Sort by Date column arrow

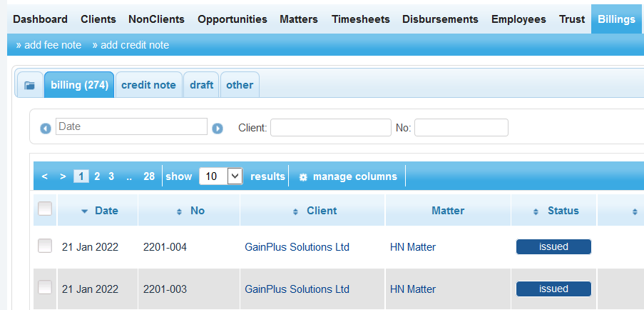click(85, 211)
